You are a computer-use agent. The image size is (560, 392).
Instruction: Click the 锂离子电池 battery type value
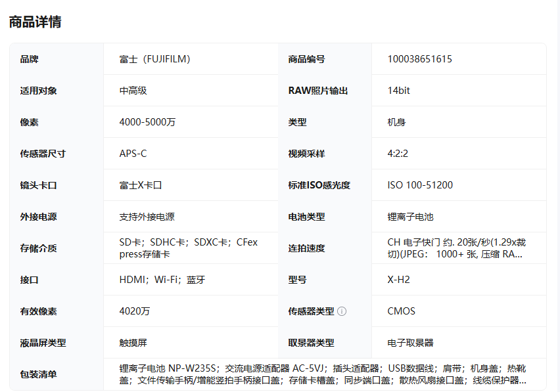point(410,217)
